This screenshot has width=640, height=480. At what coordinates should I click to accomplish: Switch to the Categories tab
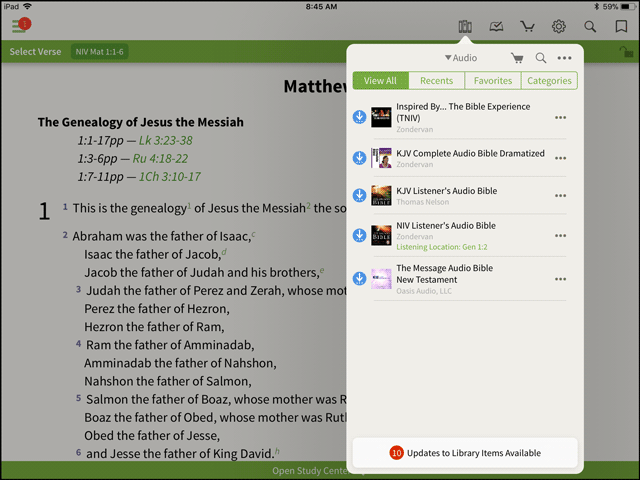coord(549,80)
